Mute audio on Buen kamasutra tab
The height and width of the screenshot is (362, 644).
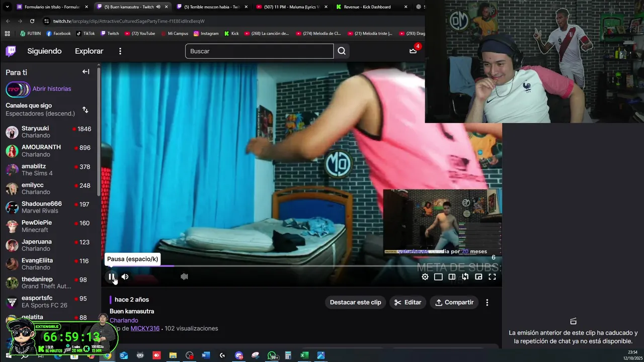158,7
